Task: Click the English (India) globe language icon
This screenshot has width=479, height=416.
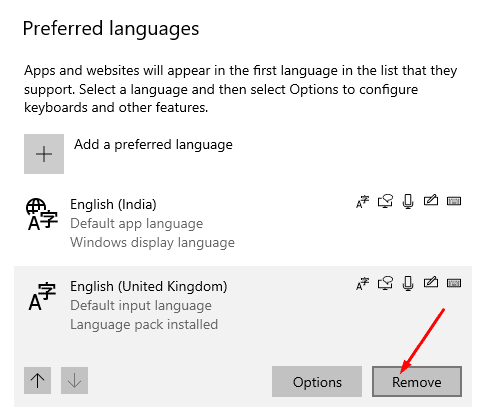Action: (x=42, y=214)
